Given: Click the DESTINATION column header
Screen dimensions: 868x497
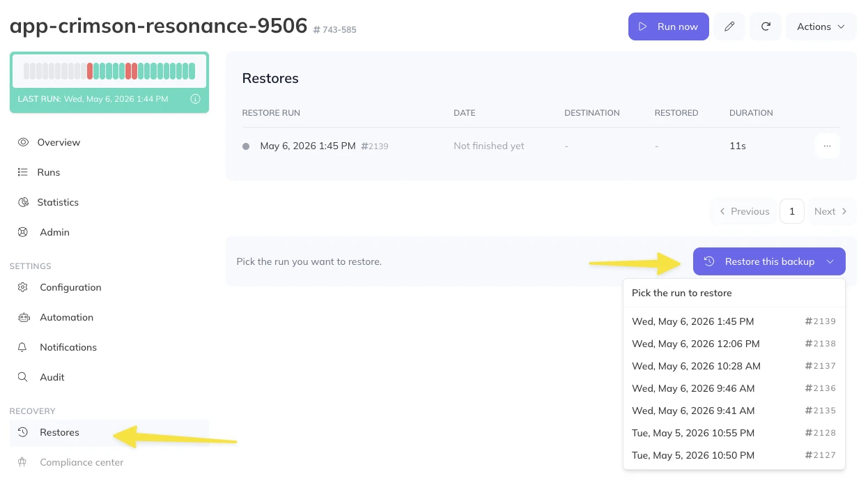Looking at the screenshot, I should (592, 113).
